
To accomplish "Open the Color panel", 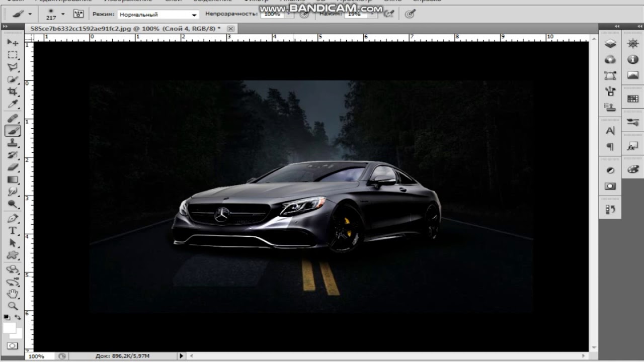I will [x=633, y=169].
